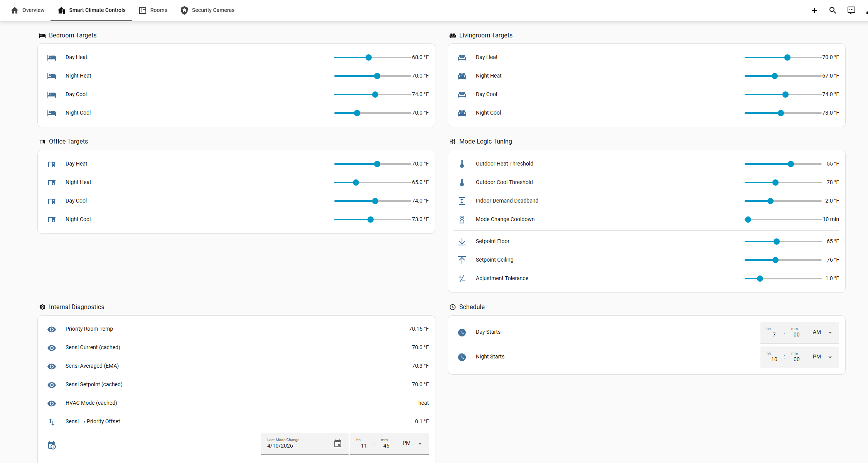Click the plus add icon in header
Screen dimensions: 868x463
click(x=814, y=10)
